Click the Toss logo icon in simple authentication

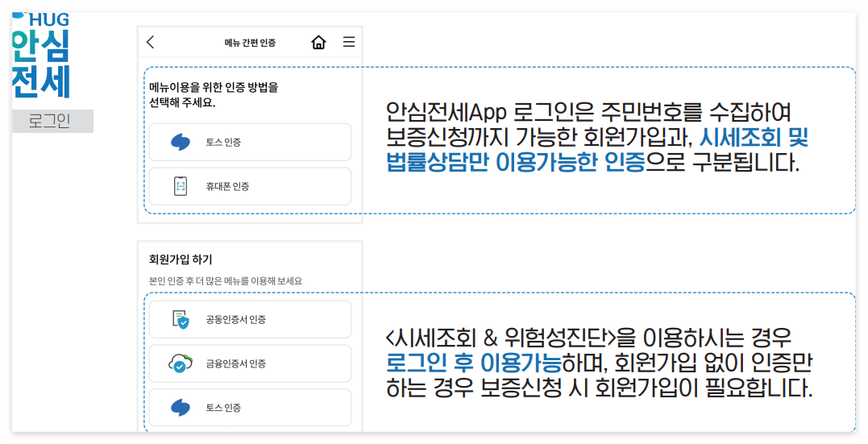coord(181,143)
